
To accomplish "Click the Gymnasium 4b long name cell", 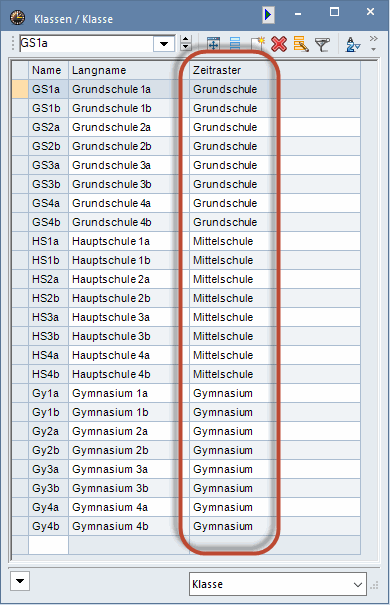I will [129, 526].
